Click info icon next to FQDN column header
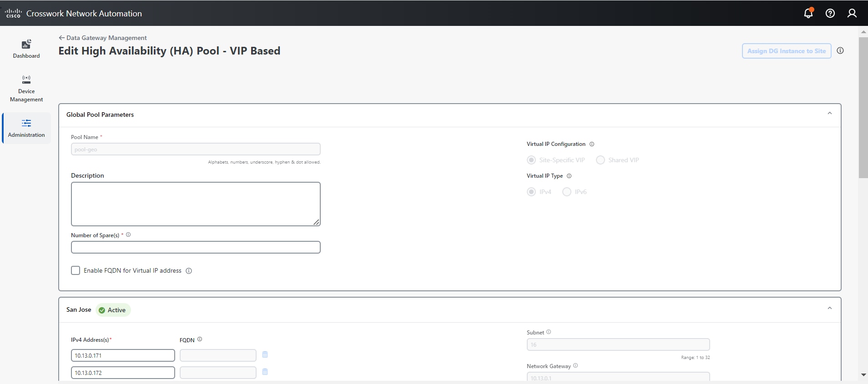The height and width of the screenshot is (384, 868). click(x=200, y=339)
